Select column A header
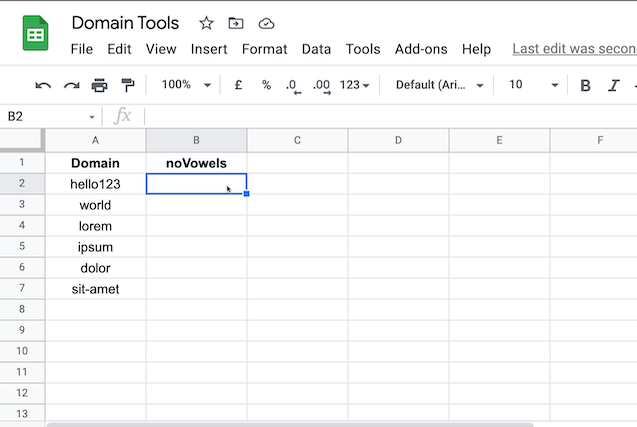Viewport: 637px width, 427px height. (x=95, y=140)
